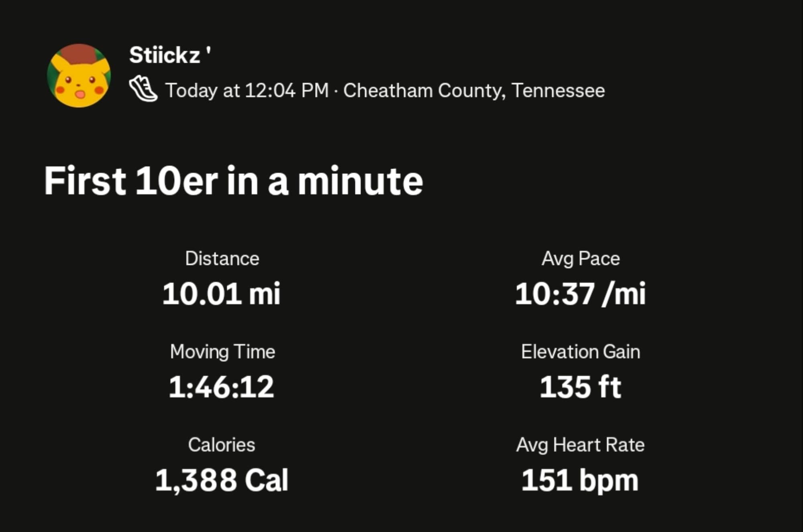Click the word Tennessee in location
Viewport: 803px width, 532px height.
(558, 90)
